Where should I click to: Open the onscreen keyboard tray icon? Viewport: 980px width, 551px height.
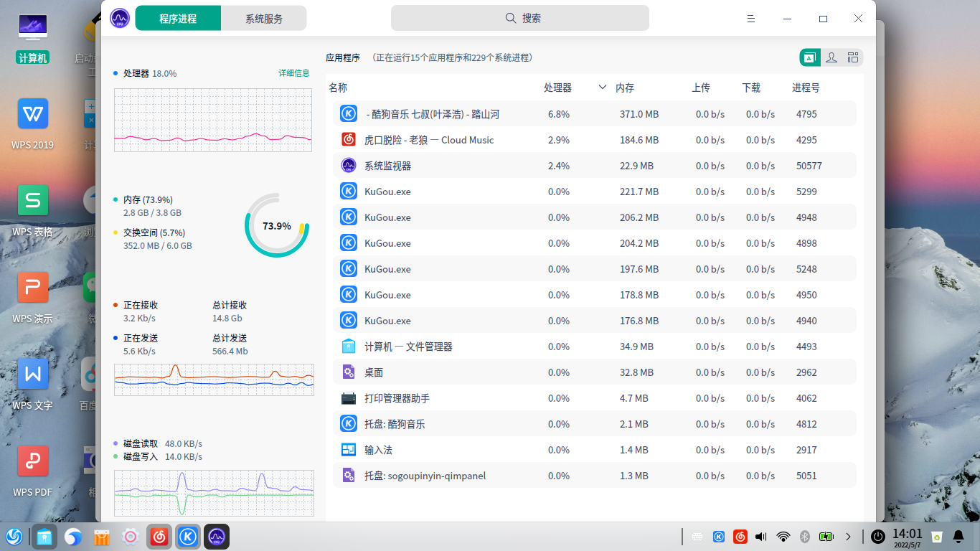click(697, 537)
